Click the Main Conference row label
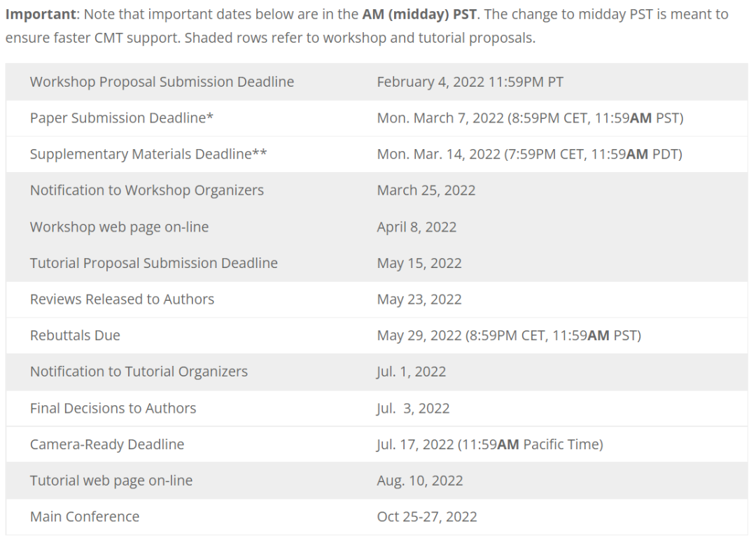756x536 pixels. pos(85,517)
